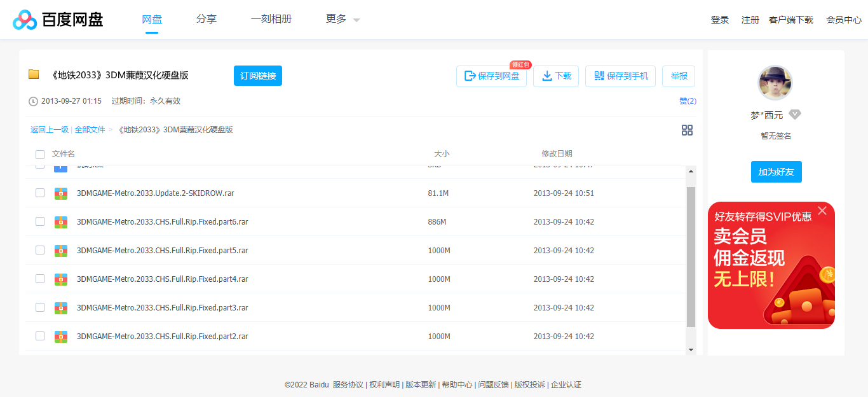Viewport: 868px width, 397px height.
Task: Click the 返回上一级 breadcrumb link
Action: (48, 129)
